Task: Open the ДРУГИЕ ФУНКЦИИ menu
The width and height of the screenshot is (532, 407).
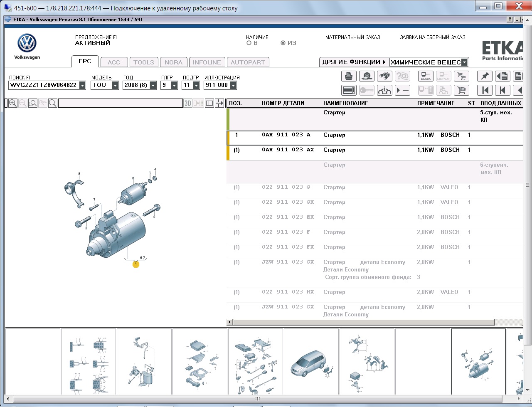Action: coord(354,62)
